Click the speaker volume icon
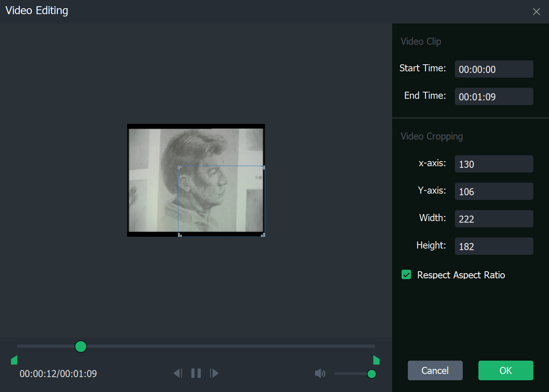This screenshot has width=549, height=392. pos(320,373)
